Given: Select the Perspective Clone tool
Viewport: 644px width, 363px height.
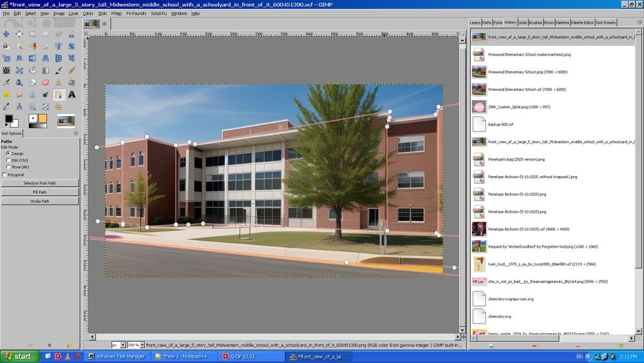Looking at the screenshot, I should 72,83.
